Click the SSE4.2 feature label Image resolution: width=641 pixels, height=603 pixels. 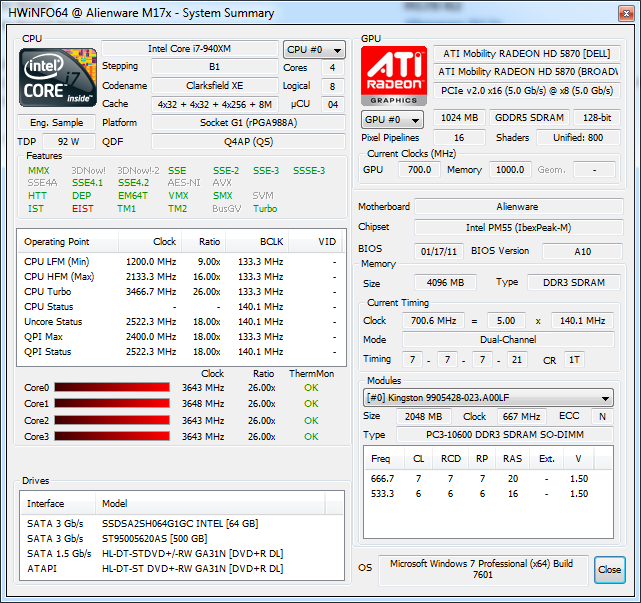pos(134,183)
